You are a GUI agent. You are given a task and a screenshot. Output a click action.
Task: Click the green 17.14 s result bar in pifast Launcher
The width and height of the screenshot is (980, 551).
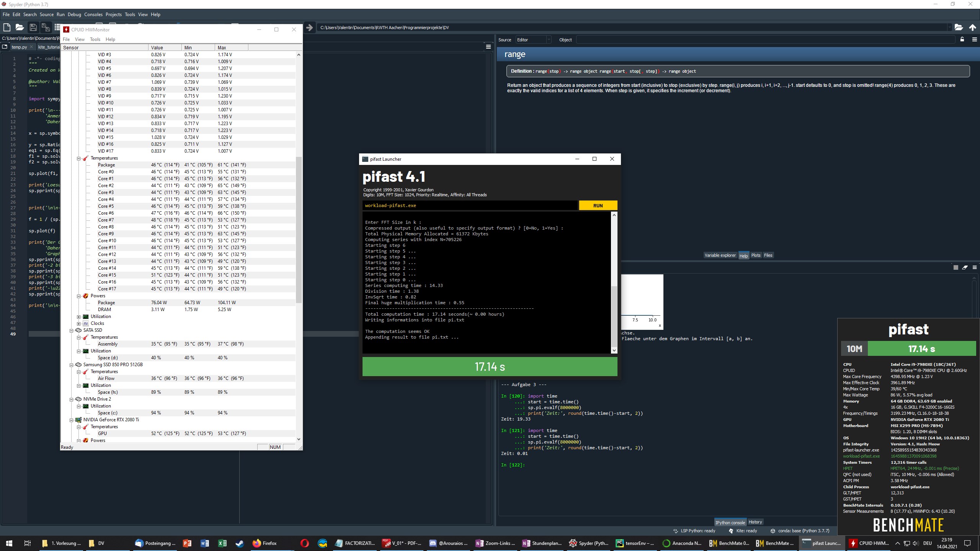click(490, 367)
